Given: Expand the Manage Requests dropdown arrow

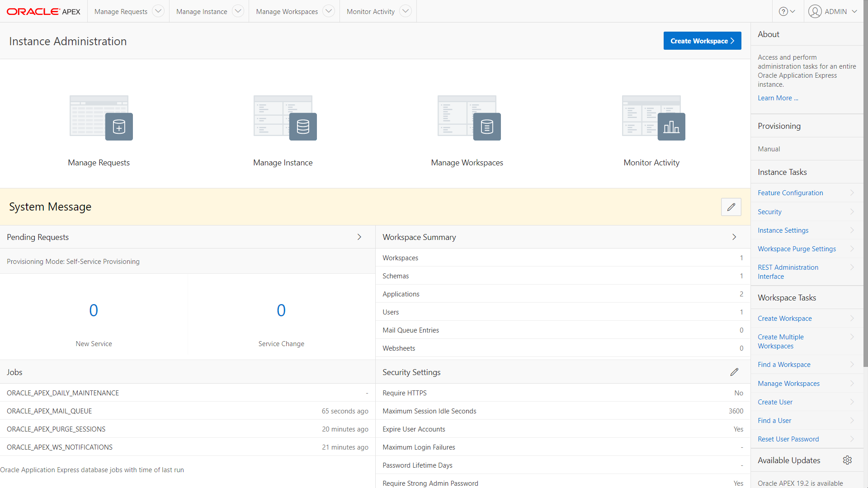Looking at the screenshot, I should tap(158, 11).
